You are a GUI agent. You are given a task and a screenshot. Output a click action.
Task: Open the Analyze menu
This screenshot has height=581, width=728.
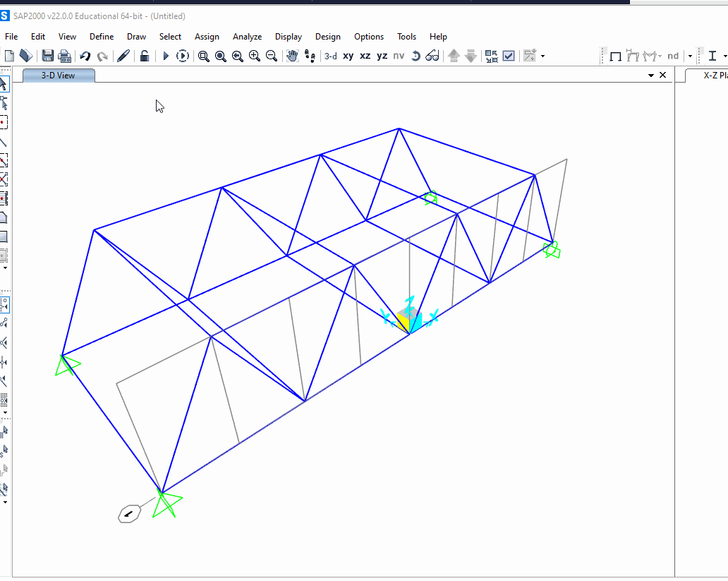pos(247,37)
